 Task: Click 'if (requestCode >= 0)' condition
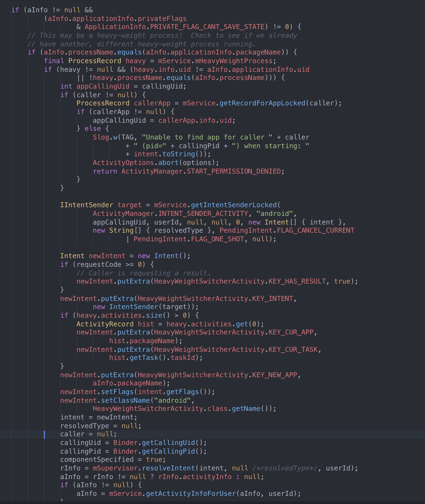pos(103,264)
